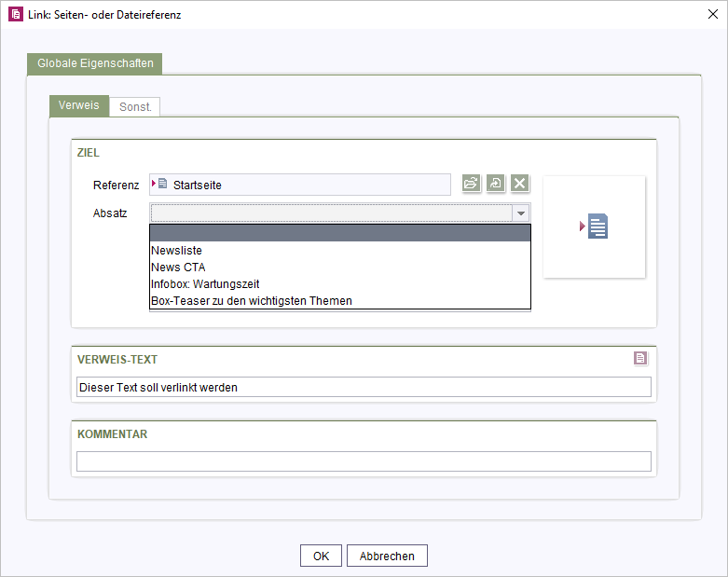Click the FirstSpirit icon in the title bar
This screenshot has width=728, height=577.
point(15,14)
